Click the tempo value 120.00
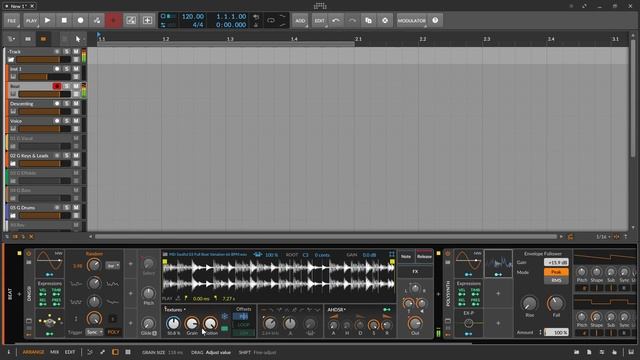 pos(193,16)
